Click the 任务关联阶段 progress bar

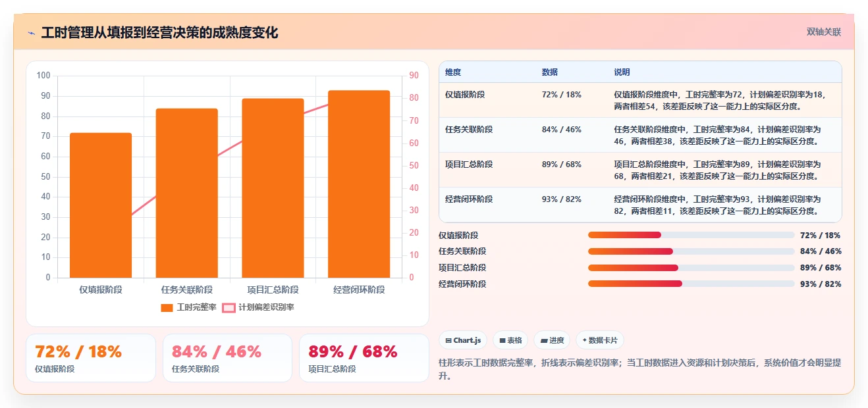692,251
